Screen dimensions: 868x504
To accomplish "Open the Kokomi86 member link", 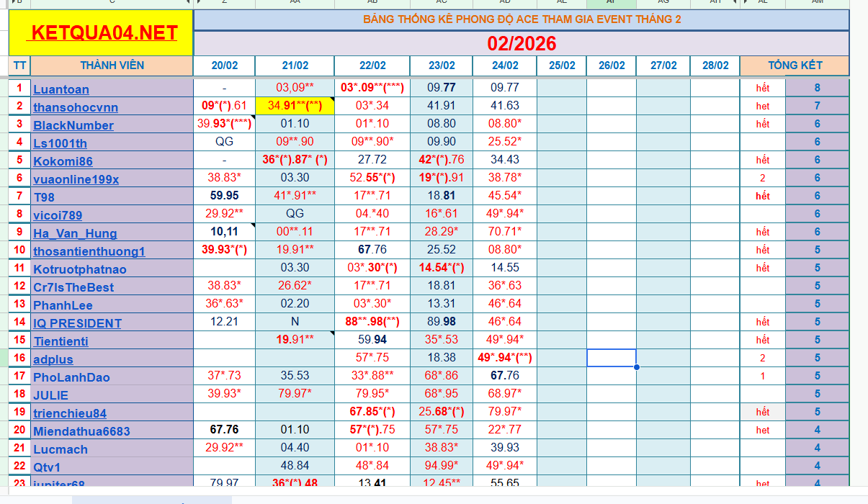I will click(63, 161).
